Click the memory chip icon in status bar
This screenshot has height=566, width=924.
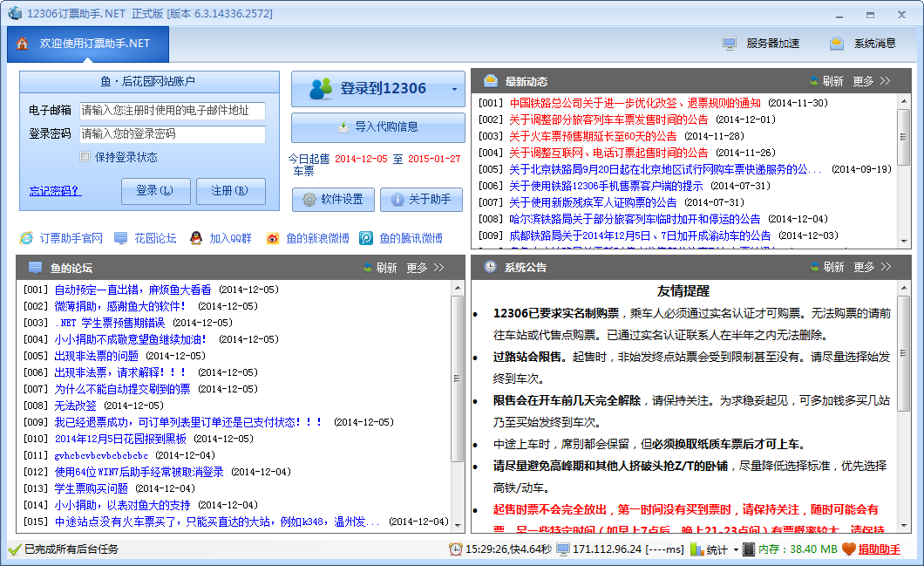[x=749, y=549]
